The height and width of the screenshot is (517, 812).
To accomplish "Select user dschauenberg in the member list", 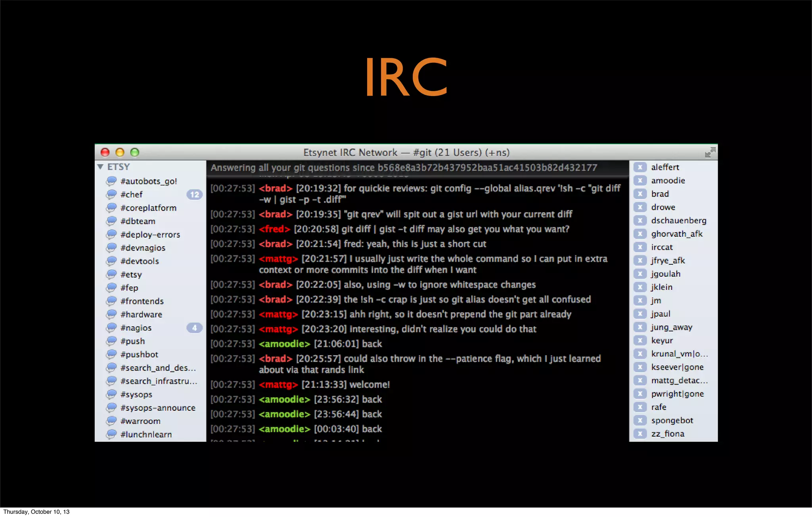I will (679, 220).
